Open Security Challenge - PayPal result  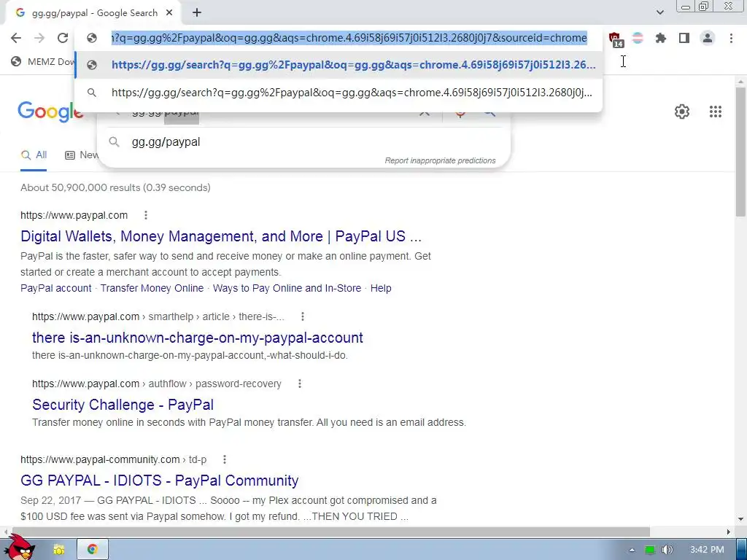(123, 405)
